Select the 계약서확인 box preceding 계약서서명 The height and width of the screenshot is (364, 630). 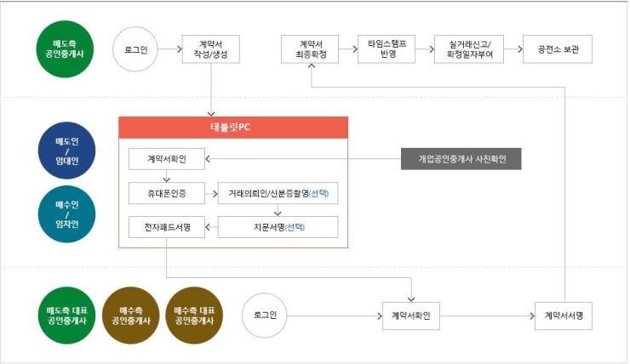coord(411,316)
